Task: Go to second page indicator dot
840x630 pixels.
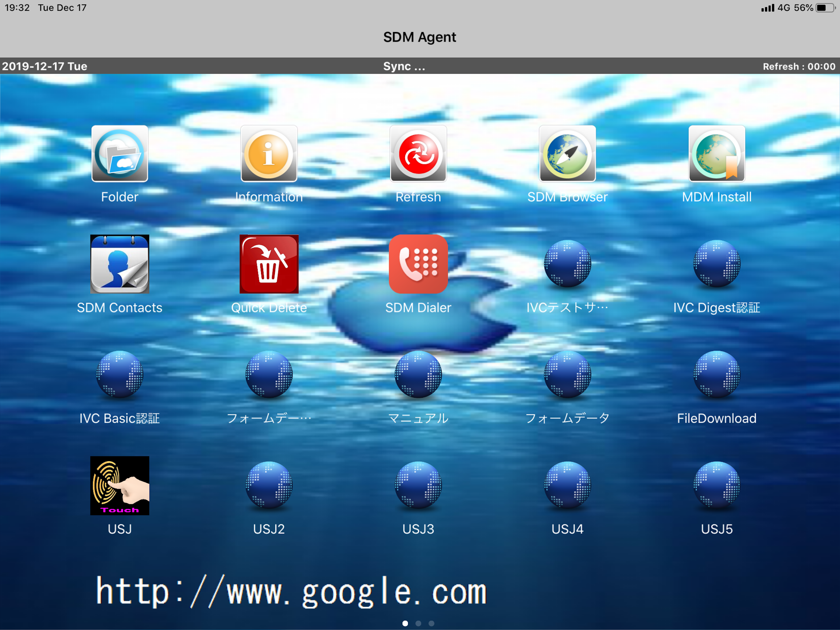Action: pos(418,623)
